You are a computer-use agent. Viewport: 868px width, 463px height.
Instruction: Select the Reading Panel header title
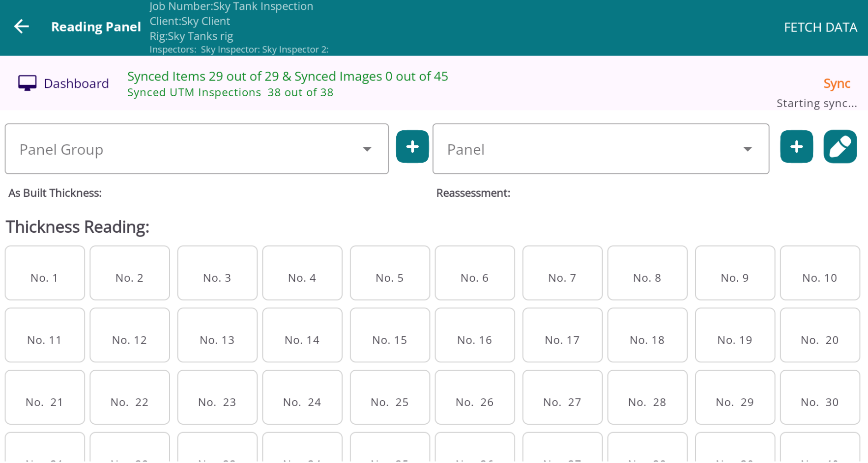click(95, 27)
